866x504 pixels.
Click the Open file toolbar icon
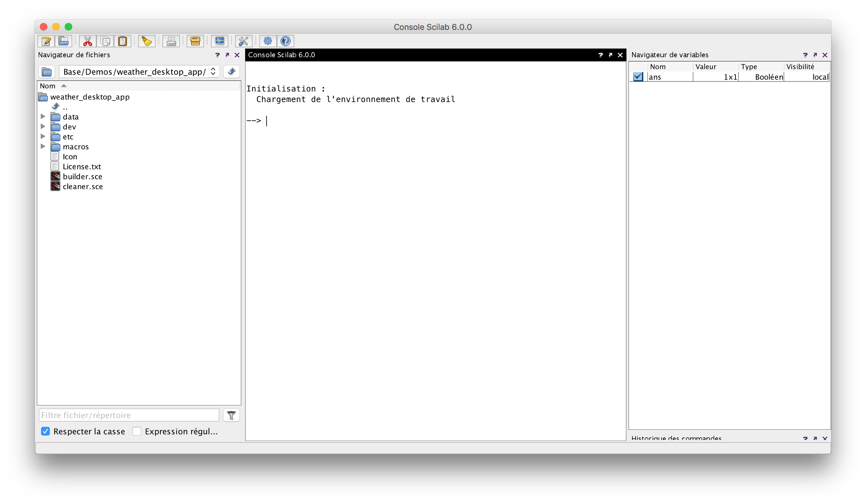point(63,41)
